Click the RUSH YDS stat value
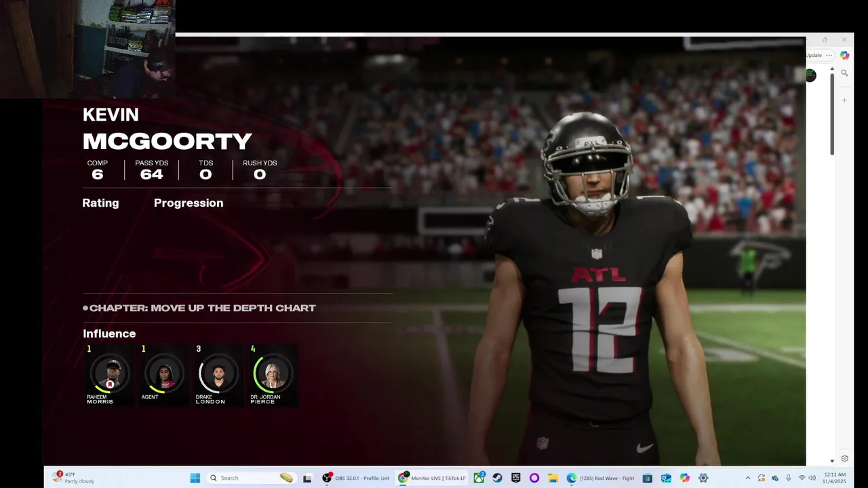Image resolution: width=868 pixels, height=488 pixels. click(x=259, y=174)
